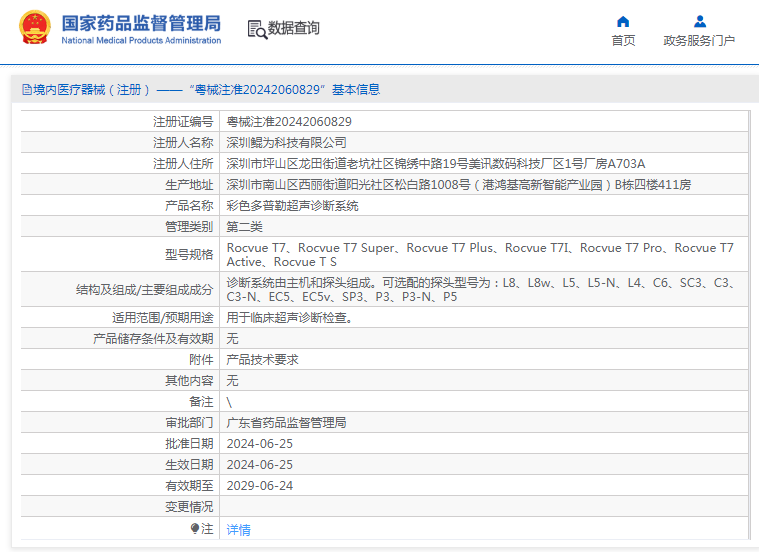Select approving department 广东省药品监督管理局
The image size is (759, 552).
(x=287, y=423)
